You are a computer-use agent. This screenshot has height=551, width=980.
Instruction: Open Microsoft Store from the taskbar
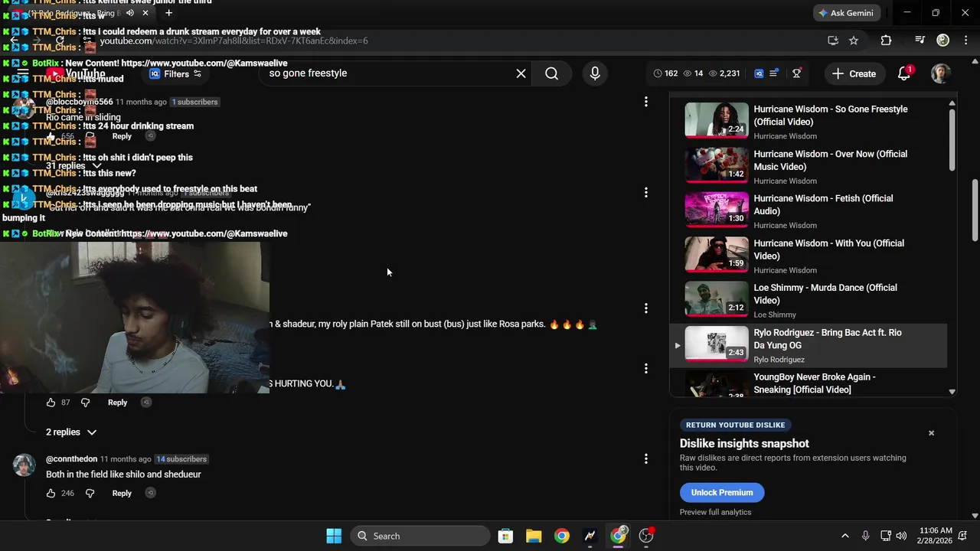coord(505,536)
